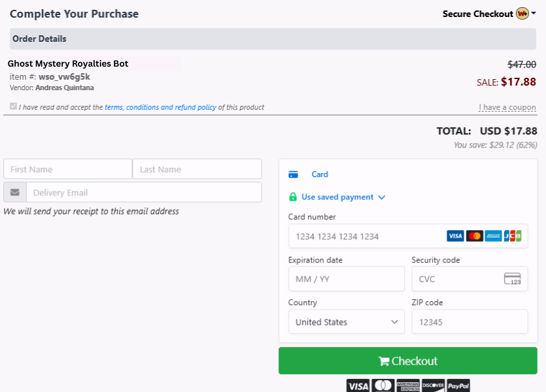Click the blue card icon
The height and width of the screenshot is (392, 546).
[x=293, y=174]
